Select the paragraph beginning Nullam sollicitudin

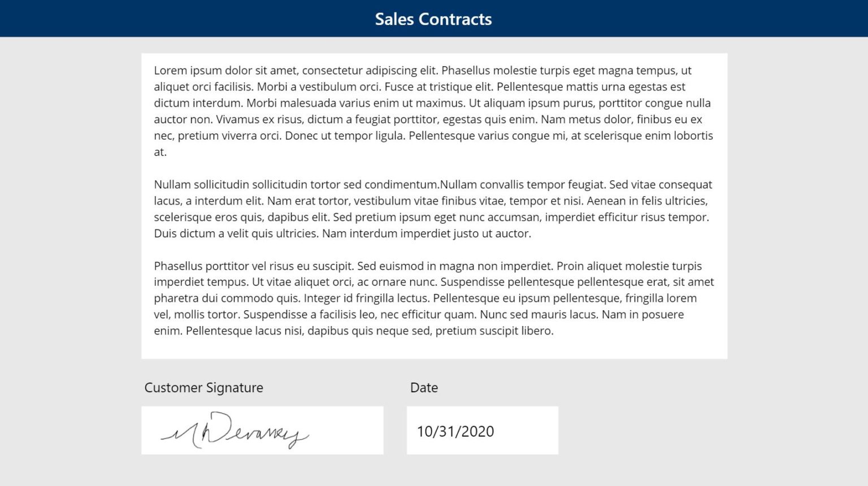coord(434,208)
